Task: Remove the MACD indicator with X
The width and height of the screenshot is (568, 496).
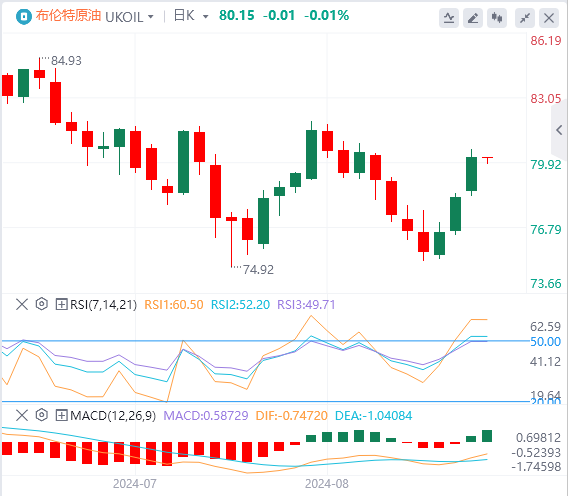Action: (22, 415)
